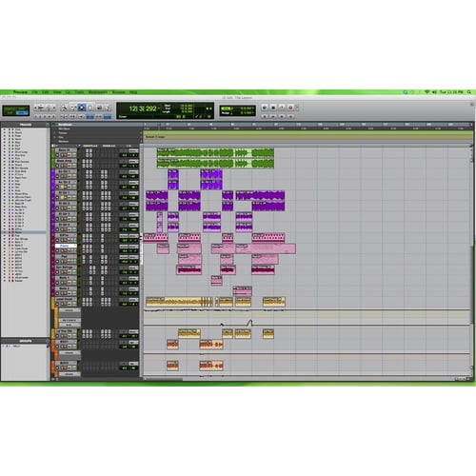Open the File menu
The height and width of the screenshot is (476, 476).
[34, 92]
